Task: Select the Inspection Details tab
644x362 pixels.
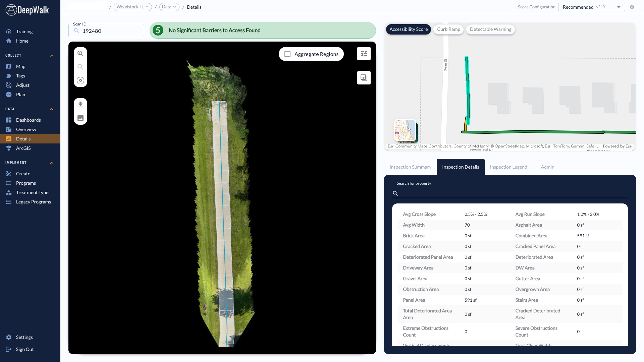Action: pos(461,167)
